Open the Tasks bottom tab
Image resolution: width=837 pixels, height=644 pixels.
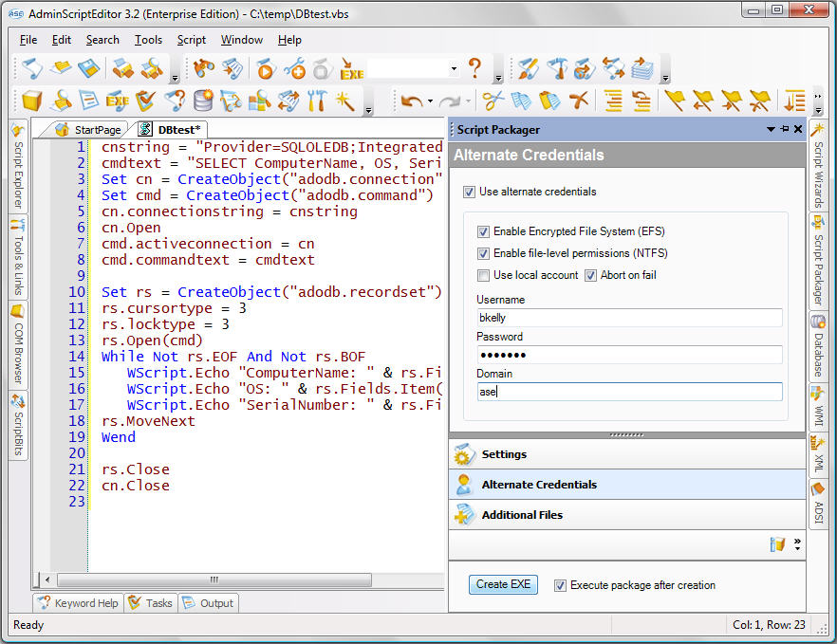point(151,603)
